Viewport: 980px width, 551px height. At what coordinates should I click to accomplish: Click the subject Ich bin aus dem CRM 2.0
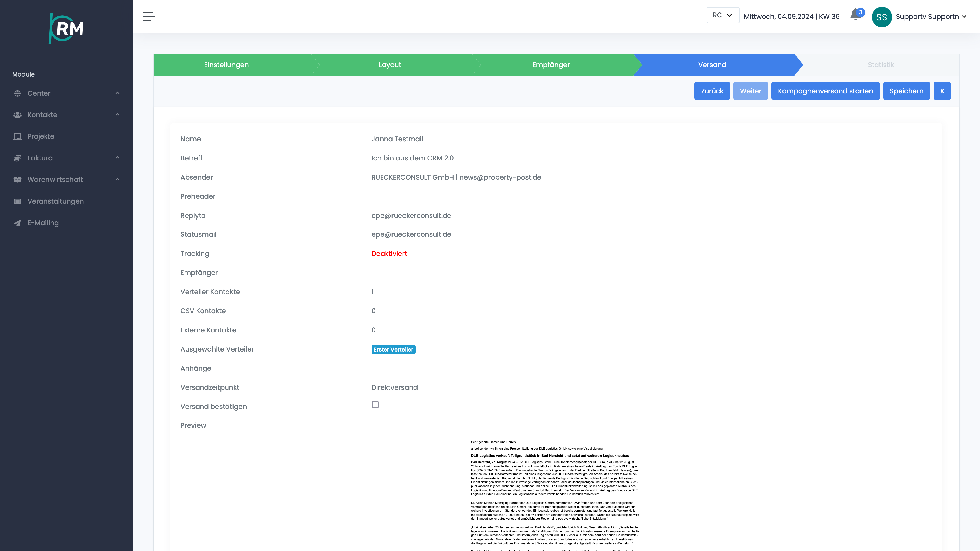click(412, 158)
